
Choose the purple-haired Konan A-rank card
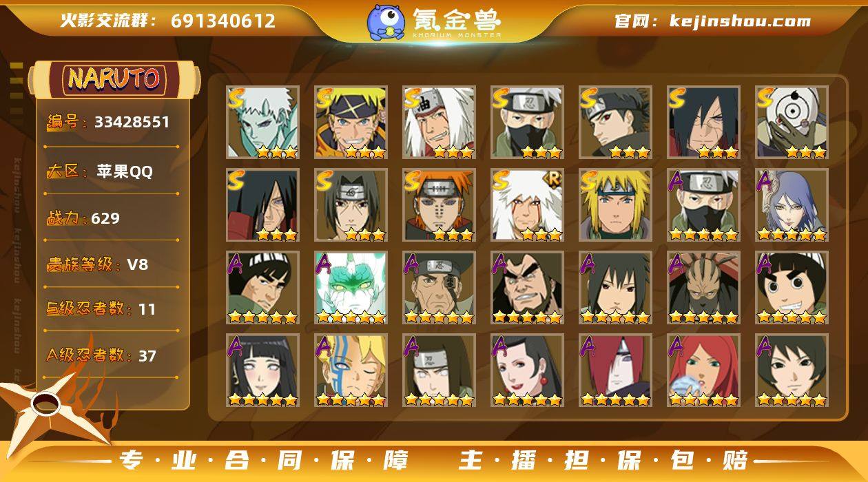point(792,205)
